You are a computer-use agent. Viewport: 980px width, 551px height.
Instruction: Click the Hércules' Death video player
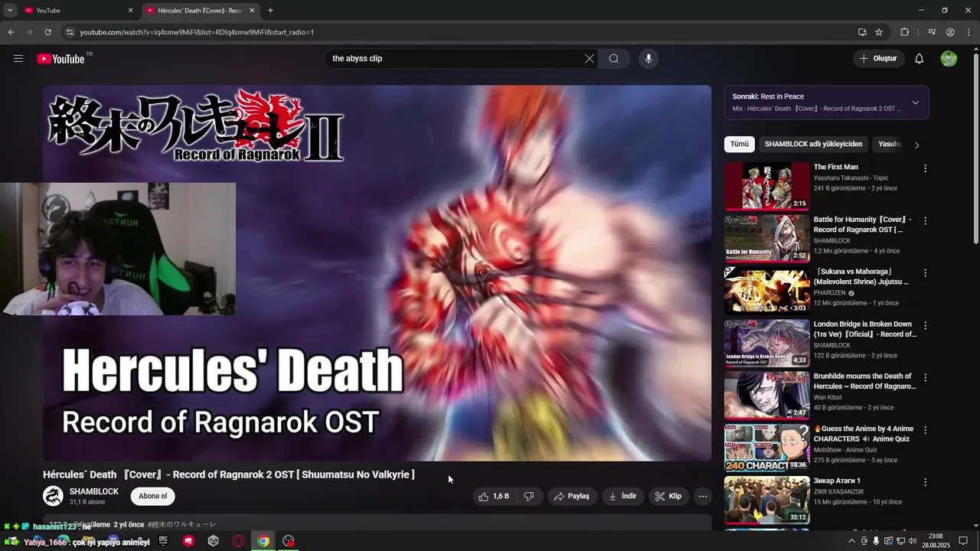coord(377,273)
